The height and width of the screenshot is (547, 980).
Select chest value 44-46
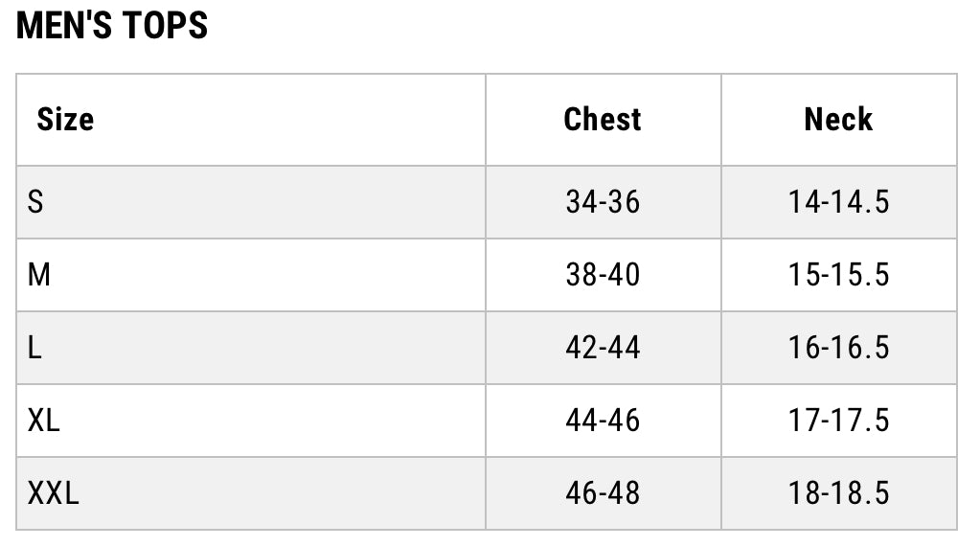click(x=603, y=421)
